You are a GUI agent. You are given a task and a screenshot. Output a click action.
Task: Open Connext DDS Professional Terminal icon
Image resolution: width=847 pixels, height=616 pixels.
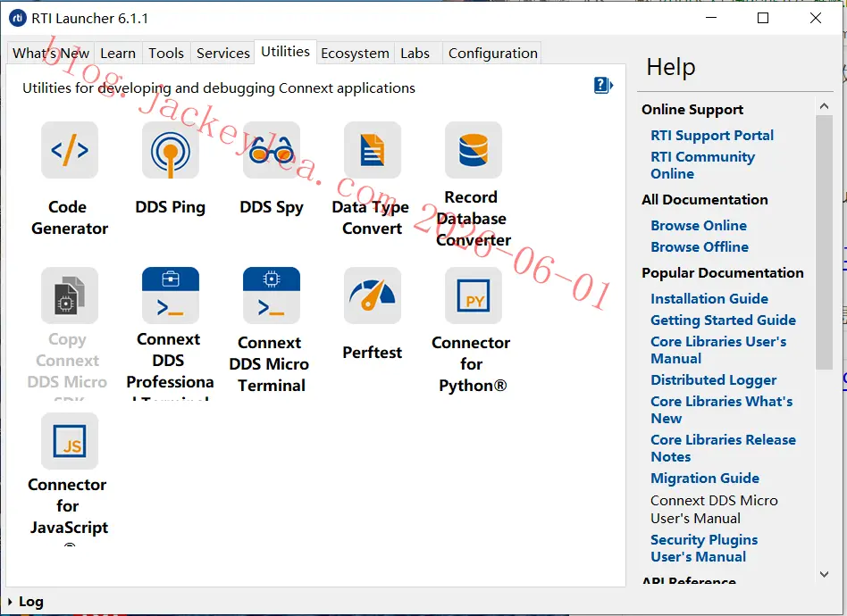tap(171, 296)
